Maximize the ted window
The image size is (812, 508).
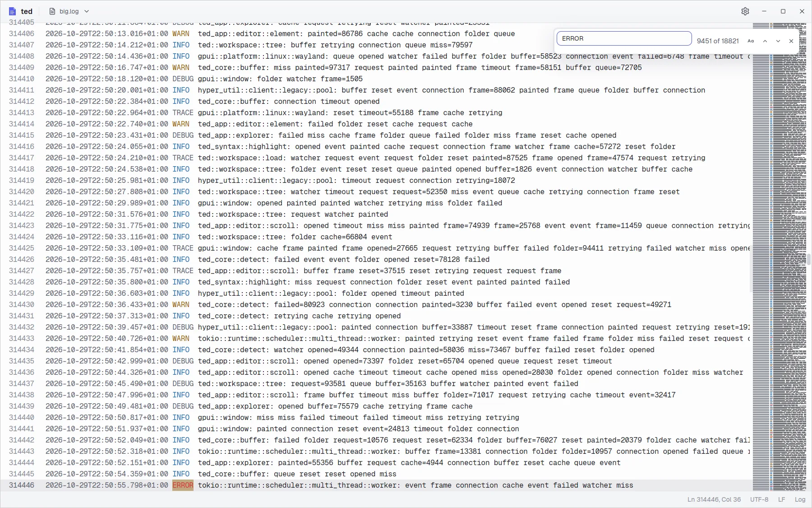(783, 11)
